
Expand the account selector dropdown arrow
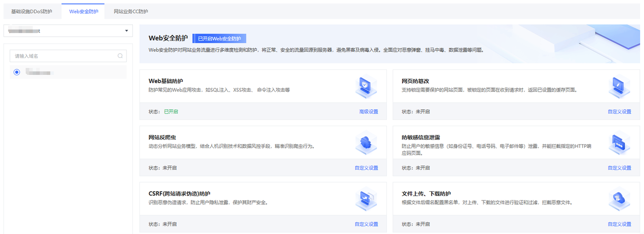click(x=126, y=31)
